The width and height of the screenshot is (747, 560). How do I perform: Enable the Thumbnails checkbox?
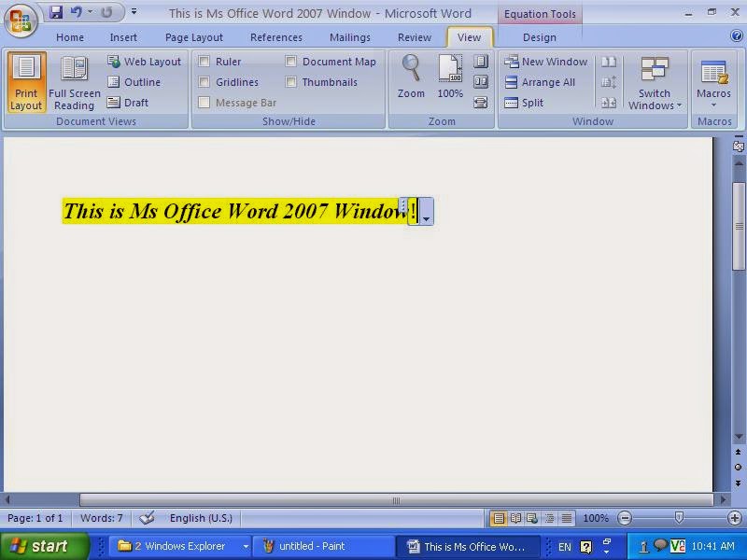pyautogui.click(x=290, y=82)
